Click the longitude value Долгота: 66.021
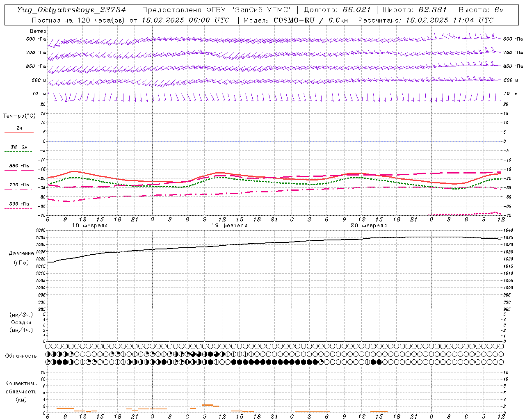 tap(337, 10)
